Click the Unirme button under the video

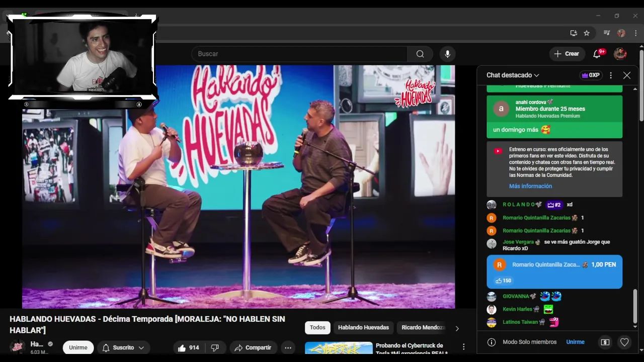coord(78,347)
